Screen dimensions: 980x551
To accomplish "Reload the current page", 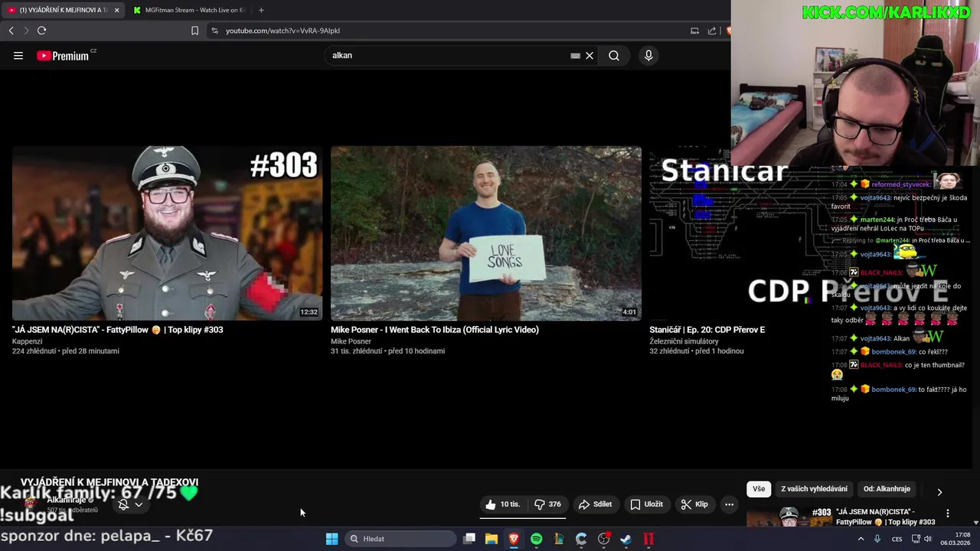I will coord(41,31).
